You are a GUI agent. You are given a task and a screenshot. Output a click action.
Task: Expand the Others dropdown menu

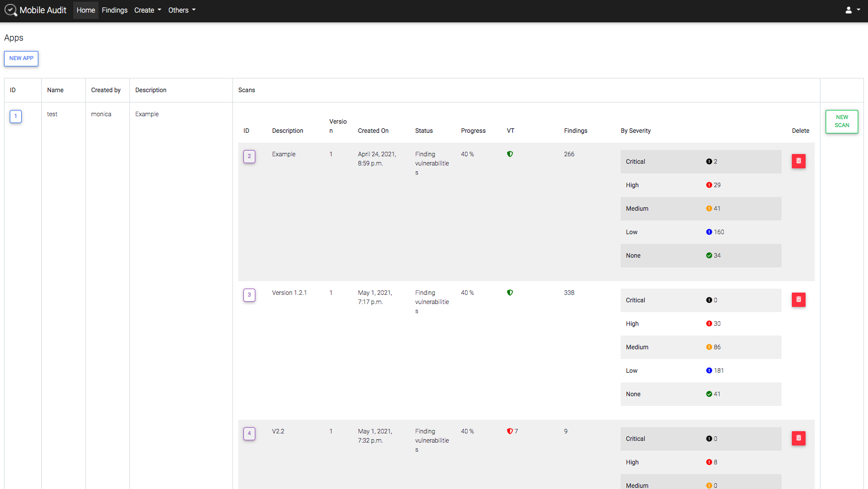coord(182,10)
